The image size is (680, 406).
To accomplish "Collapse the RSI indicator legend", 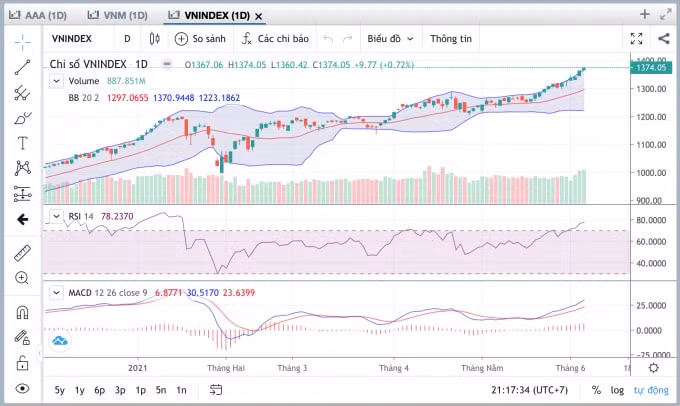I will (56, 216).
